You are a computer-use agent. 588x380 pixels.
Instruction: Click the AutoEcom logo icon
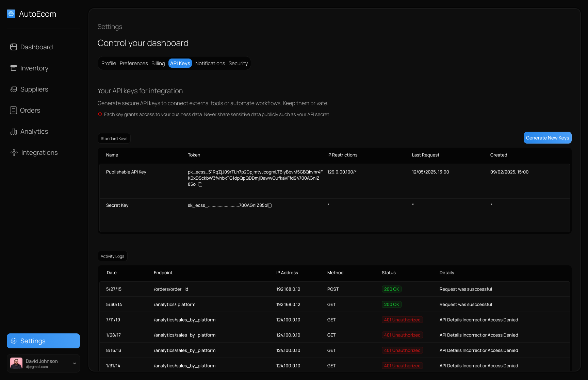(11, 14)
